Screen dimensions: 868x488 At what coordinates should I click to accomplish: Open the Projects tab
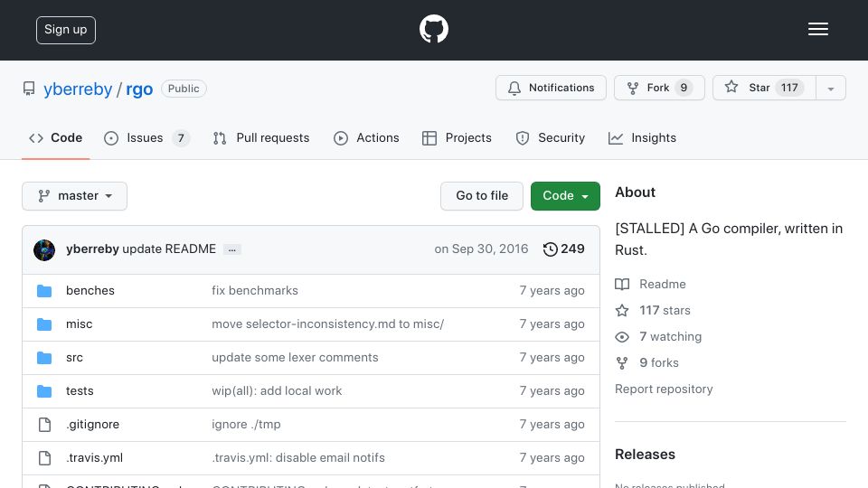pyautogui.click(x=457, y=137)
